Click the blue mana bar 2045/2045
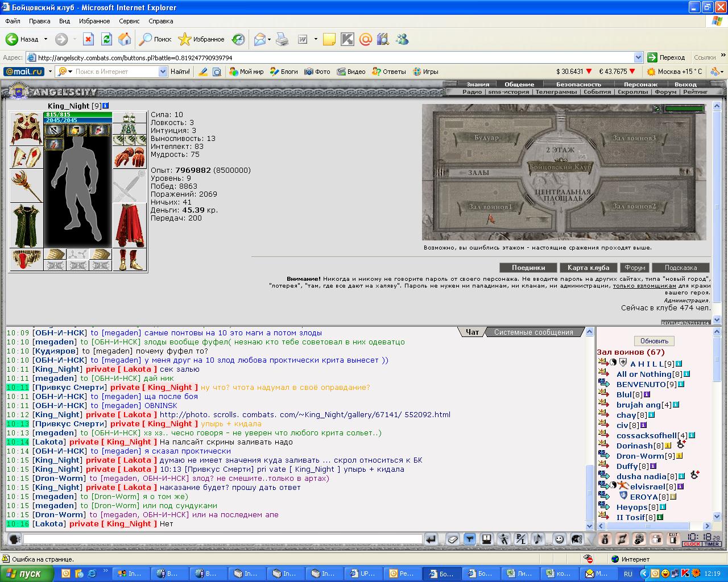 [78, 120]
